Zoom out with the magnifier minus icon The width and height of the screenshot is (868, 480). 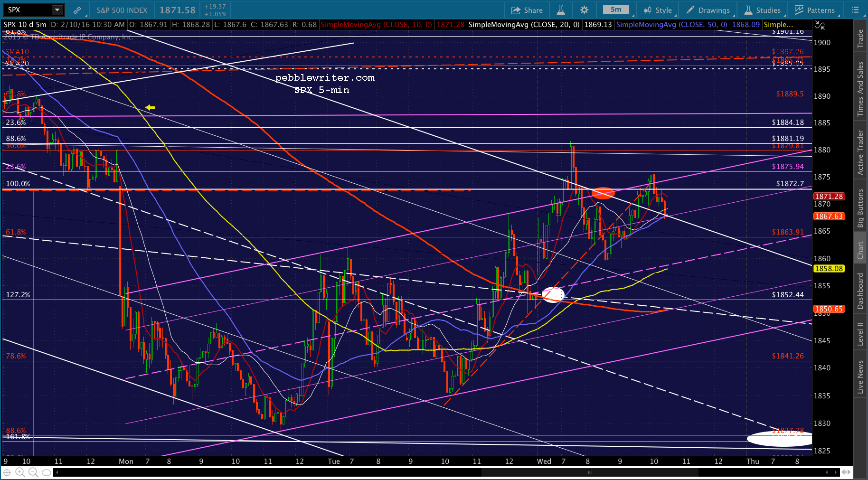[33, 472]
